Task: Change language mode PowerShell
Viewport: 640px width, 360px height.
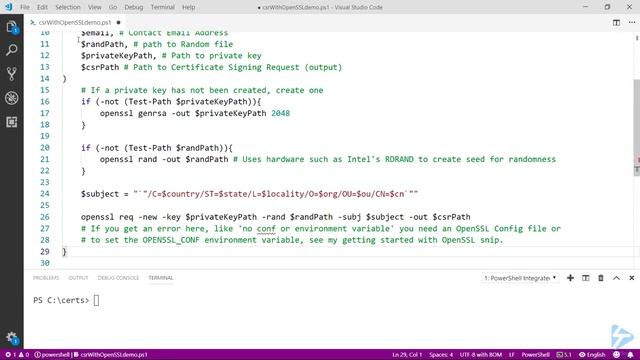Action: pyautogui.click(x=535, y=355)
